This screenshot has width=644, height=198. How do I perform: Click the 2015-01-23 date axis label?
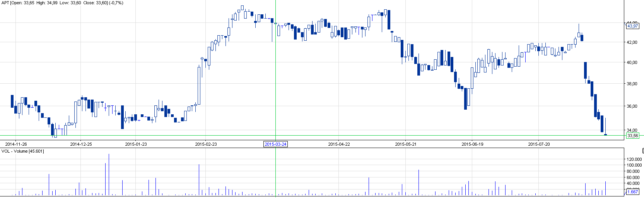pos(136,144)
